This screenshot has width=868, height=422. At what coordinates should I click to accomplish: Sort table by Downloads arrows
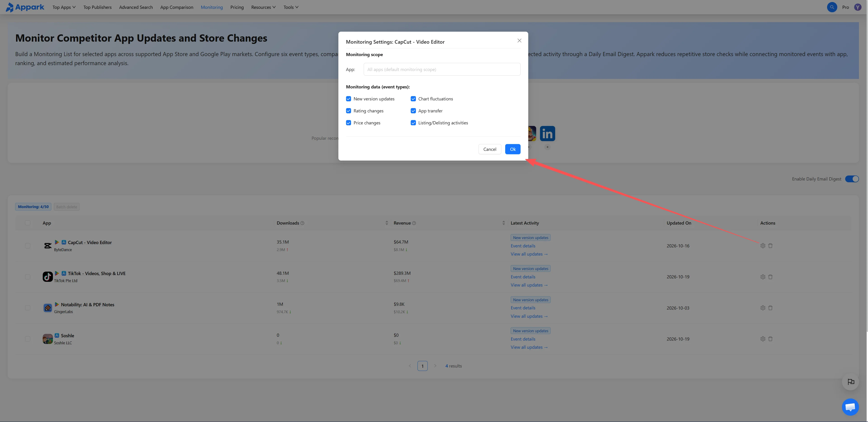pos(387,223)
